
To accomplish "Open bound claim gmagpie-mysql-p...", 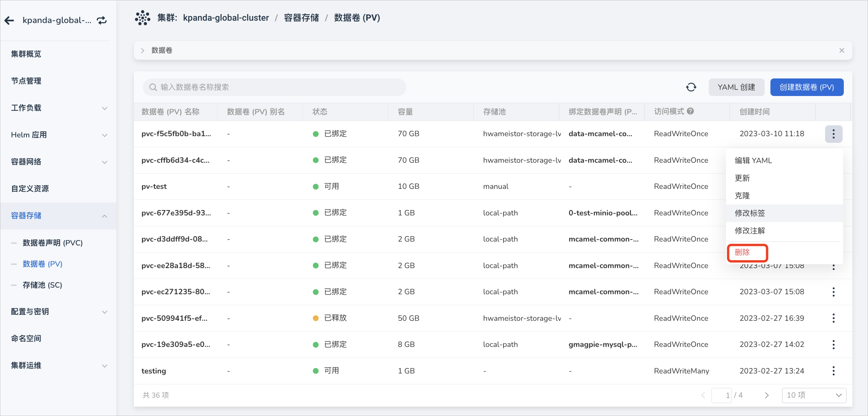I will click(x=603, y=345).
